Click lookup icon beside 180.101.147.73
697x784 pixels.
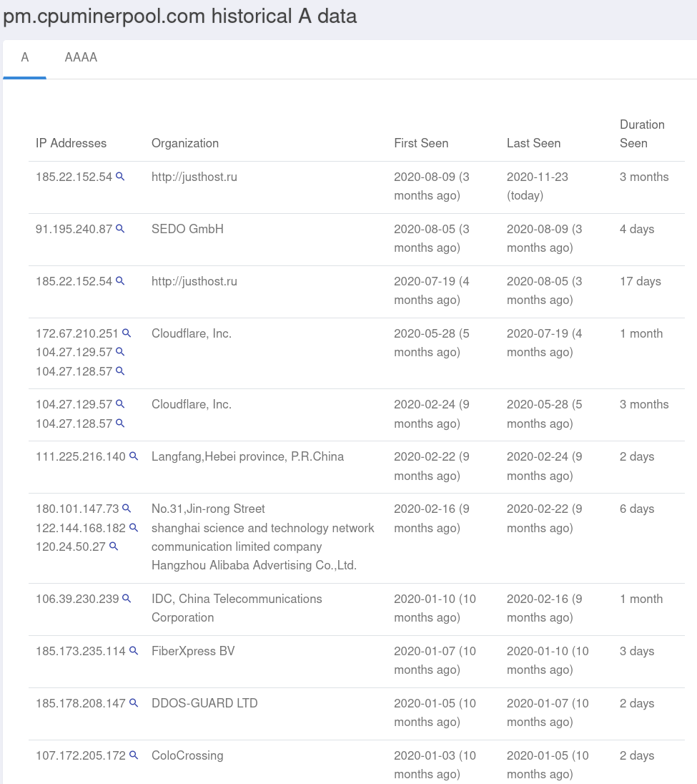coord(127,509)
